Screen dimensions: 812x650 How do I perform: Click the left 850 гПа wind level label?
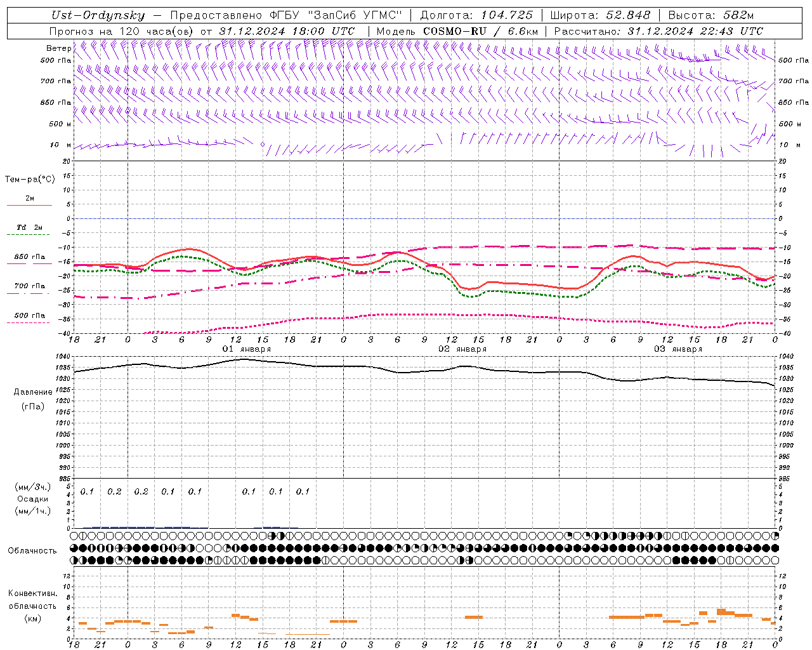(x=56, y=102)
